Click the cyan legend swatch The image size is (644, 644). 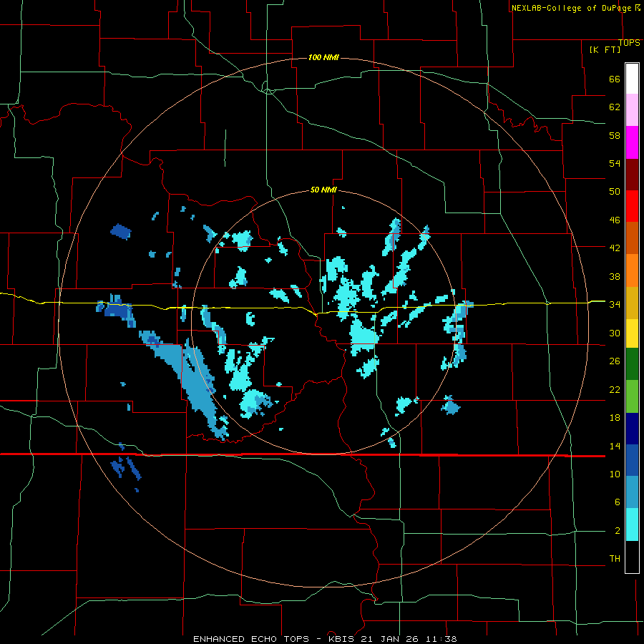coord(632,525)
